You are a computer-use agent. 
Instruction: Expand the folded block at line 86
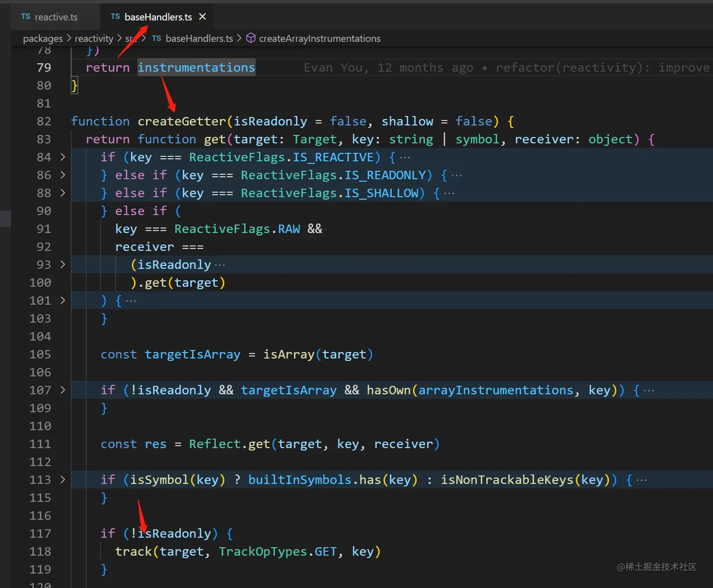[63, 175]
